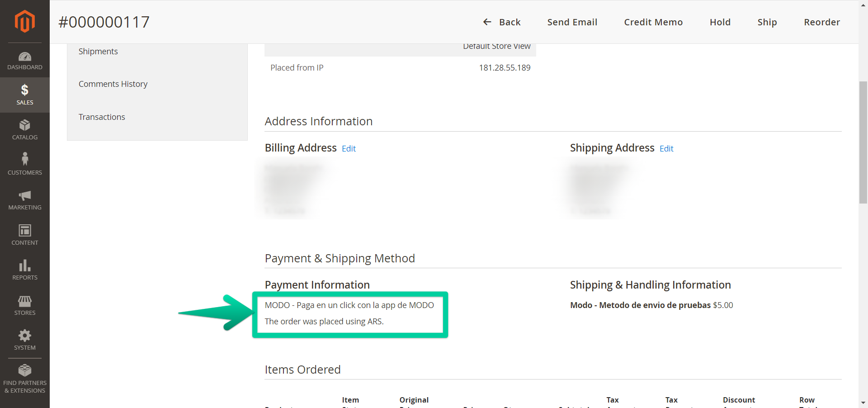This screenshot has width=868, height=408.
Task: Click the Reorder button
Action: coord(821,22)
